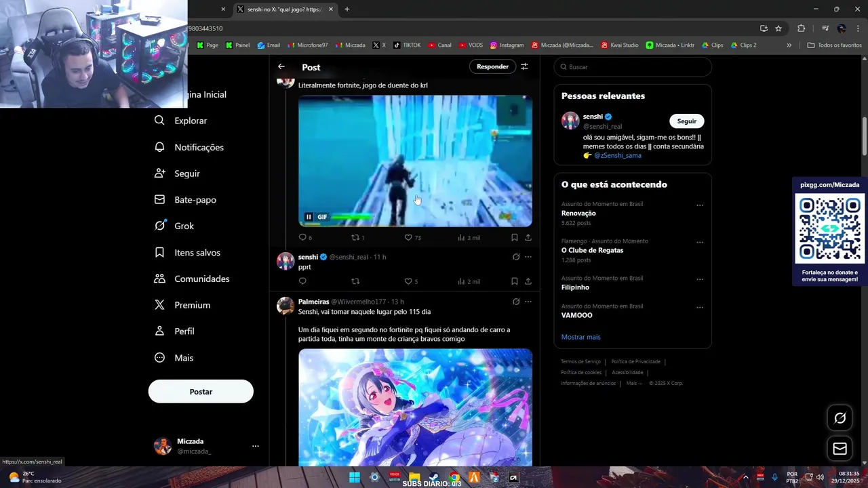Share the Fortnite GIF post
This screenshot has width=868, height=488.
(x=528, y=237)
